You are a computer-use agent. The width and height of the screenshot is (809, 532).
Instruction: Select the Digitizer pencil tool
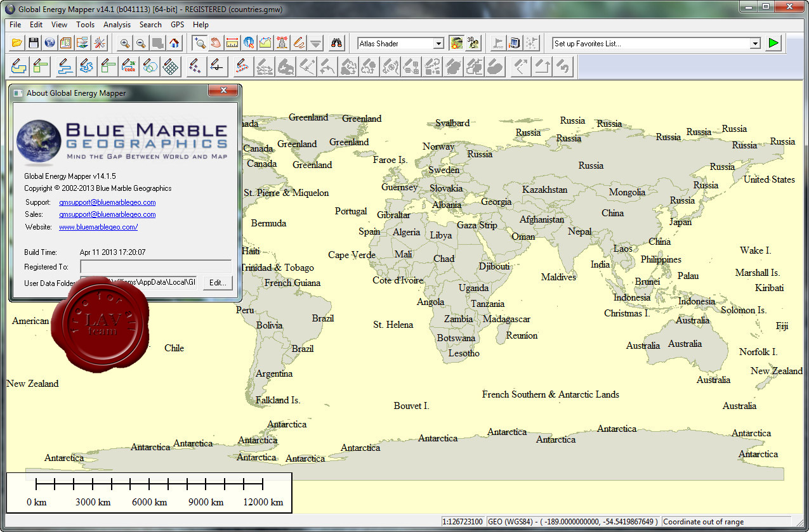(x=299, y=43)
